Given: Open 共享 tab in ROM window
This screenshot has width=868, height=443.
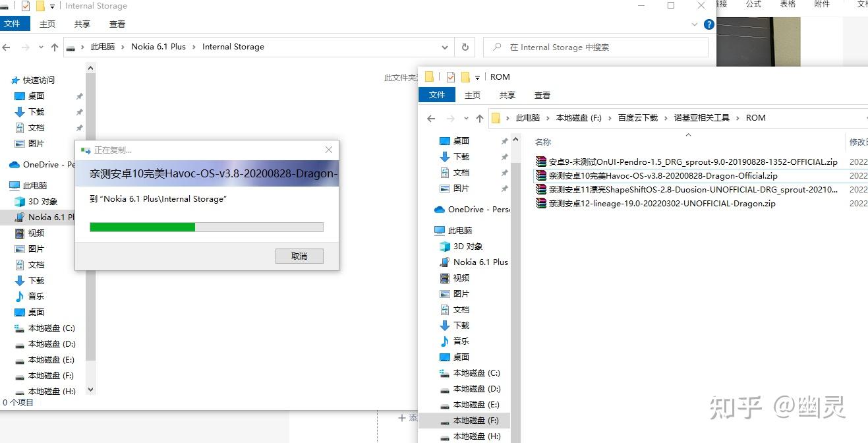Looking at the screenshot, I should pos(507,95).
